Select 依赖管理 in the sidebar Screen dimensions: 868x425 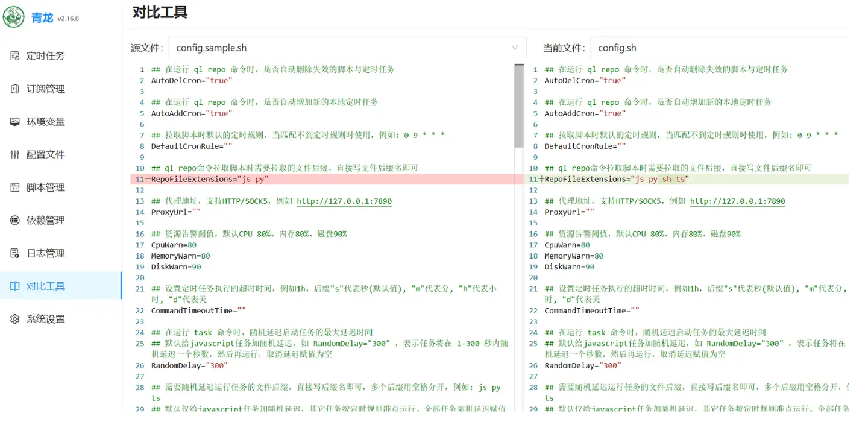60,221
